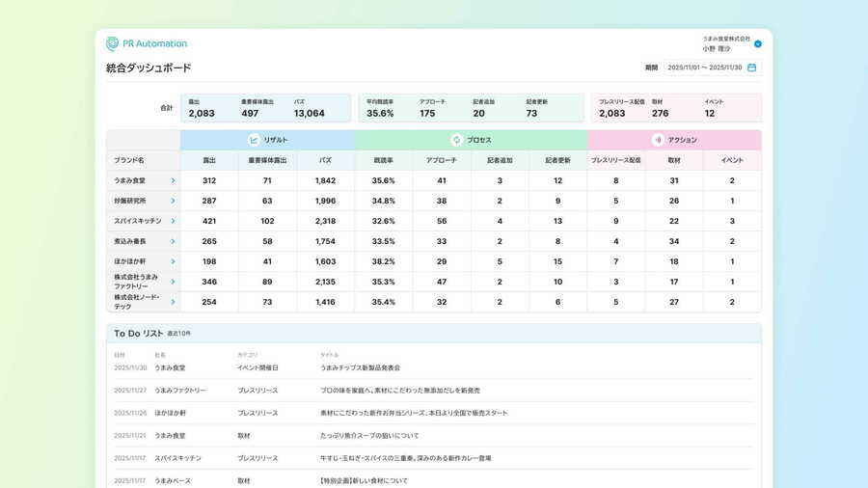Open the account menu dropdown arrow

click(758, 43)
